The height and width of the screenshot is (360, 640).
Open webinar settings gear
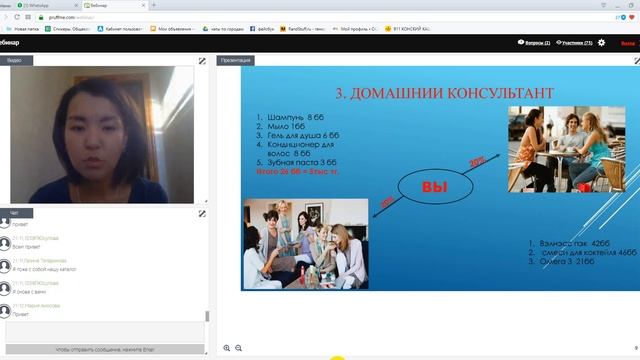601,42
